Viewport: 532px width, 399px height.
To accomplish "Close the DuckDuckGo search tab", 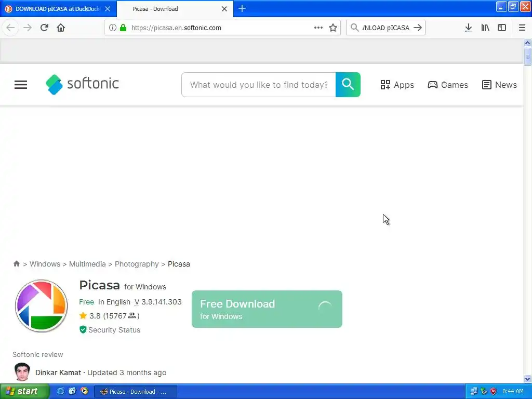I will [x=108, y=9].
